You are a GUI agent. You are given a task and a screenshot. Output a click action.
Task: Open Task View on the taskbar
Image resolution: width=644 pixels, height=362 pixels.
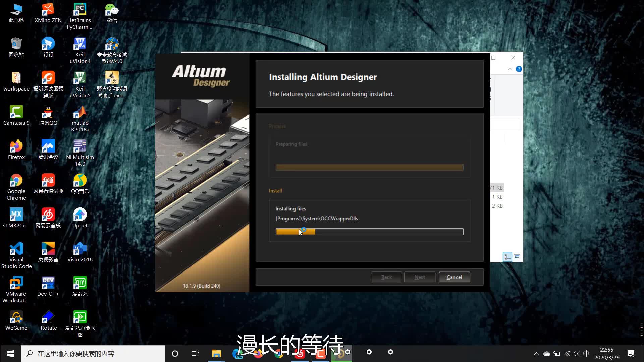pyautogui.click(x=195, y=354)
